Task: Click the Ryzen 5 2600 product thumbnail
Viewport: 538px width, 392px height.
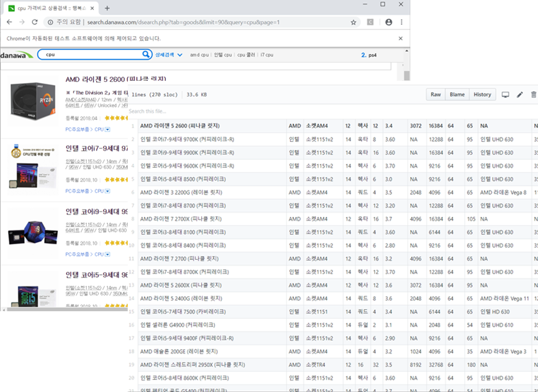Action: click(x=33, y=101)
